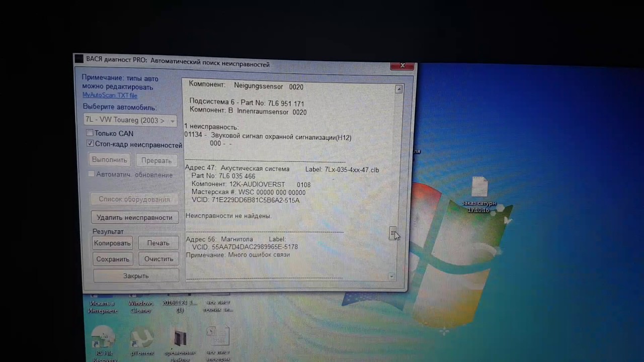The height and width of the screenshot is (362, 644).
Task: Click the scan results scrollbar thumb
Action: point(393,233)
